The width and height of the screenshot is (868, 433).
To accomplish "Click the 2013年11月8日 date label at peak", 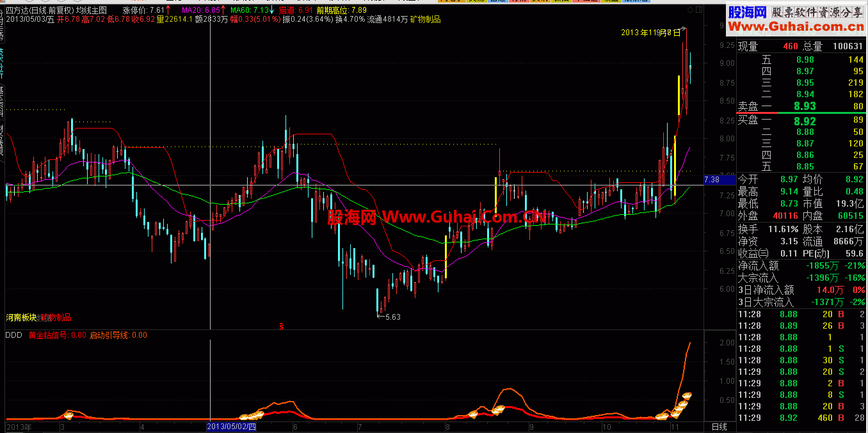I will click(650, 32).
